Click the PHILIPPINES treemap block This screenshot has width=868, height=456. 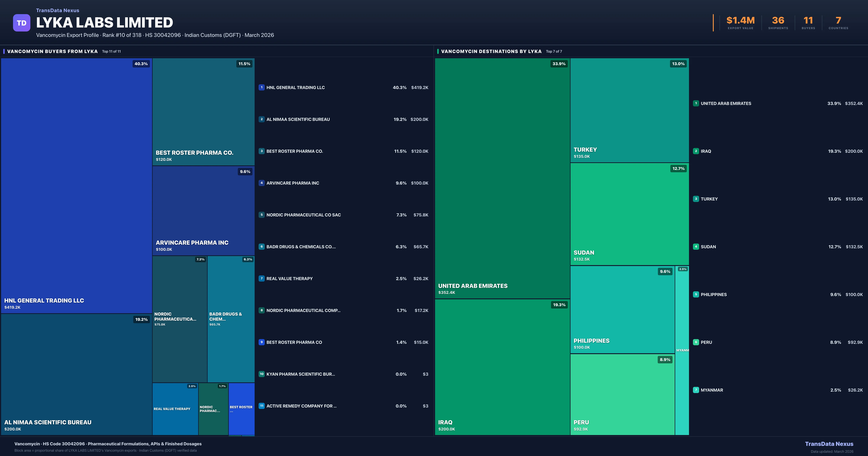pos(622,310)
